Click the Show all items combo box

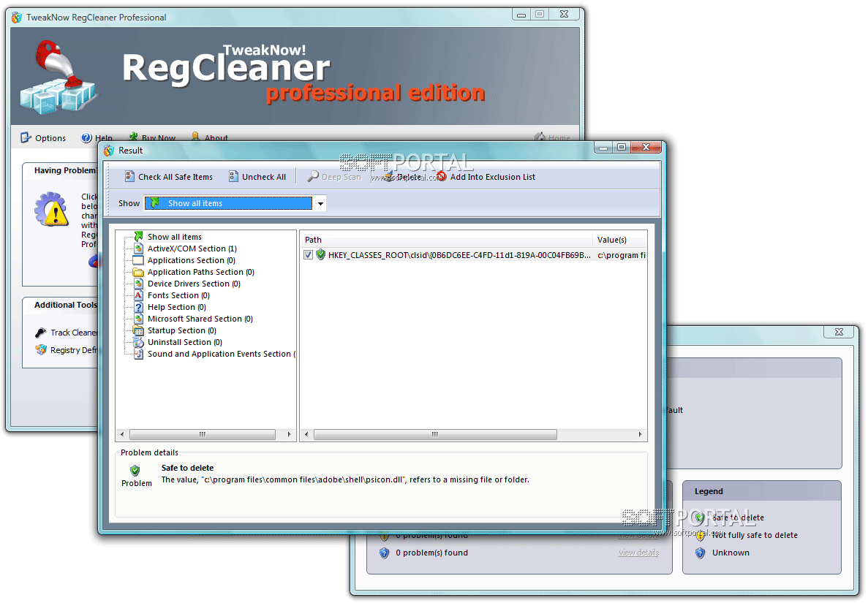(x=235, y=204)
